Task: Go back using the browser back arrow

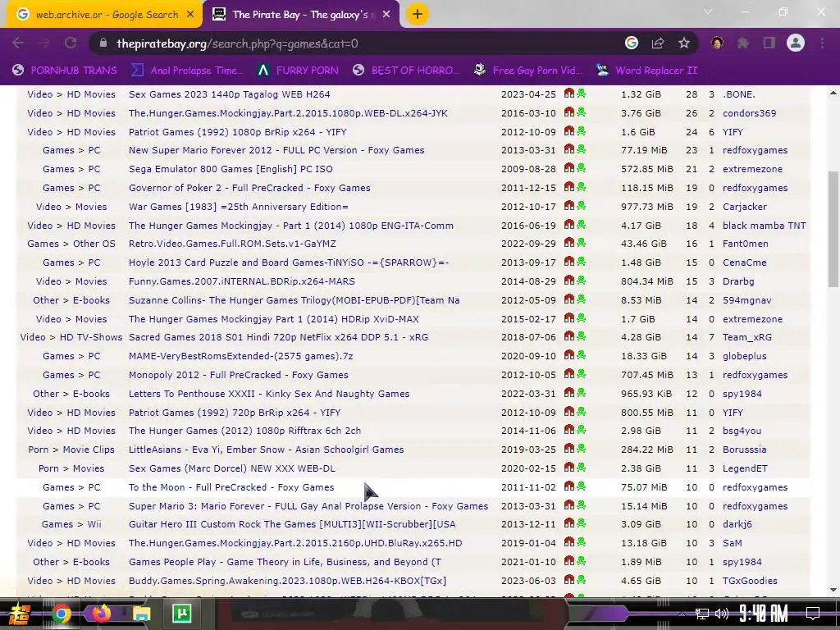Action: (x=18, y=43)
